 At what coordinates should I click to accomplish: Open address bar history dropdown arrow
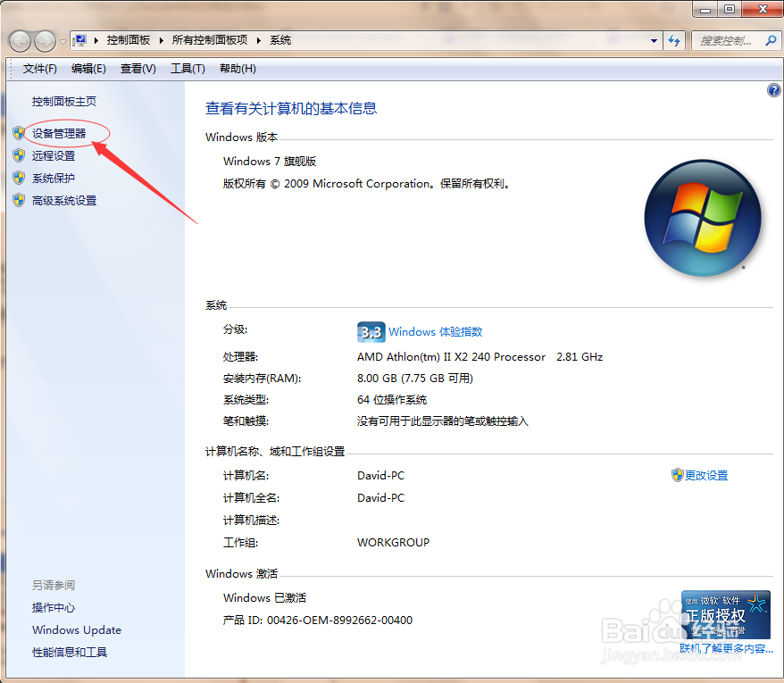(654, 41)
